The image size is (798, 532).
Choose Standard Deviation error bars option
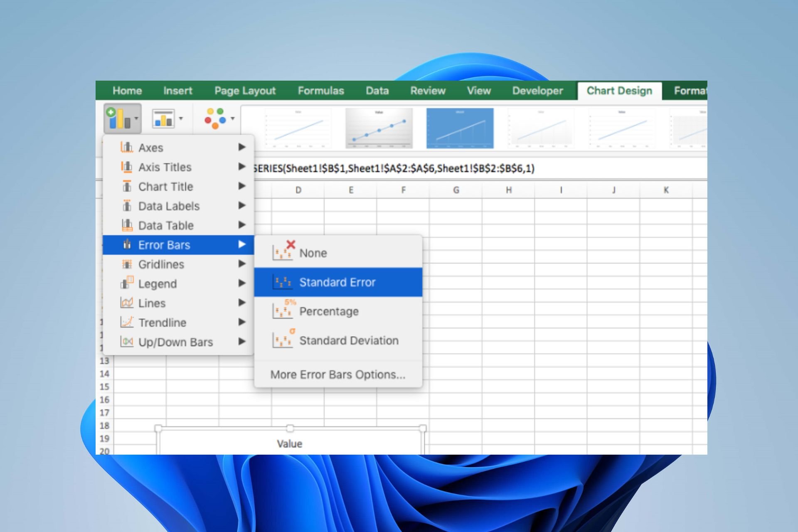[x=338, y=340]
